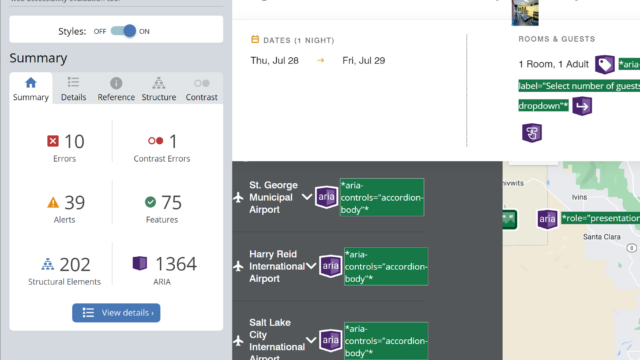Image resolution: width=640 pixels, height=360 pixels.
Task: Click the Structural Elements hierarchy icon
Action: point(48,264)
